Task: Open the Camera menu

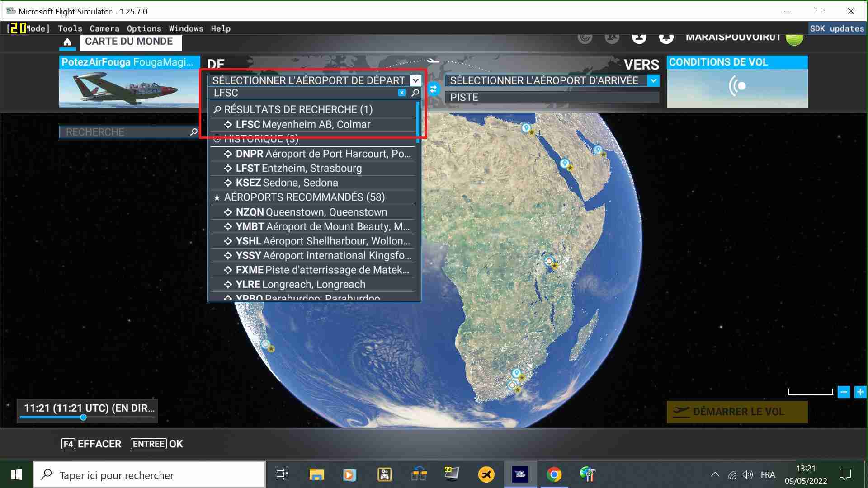Action: coord(104,28)
